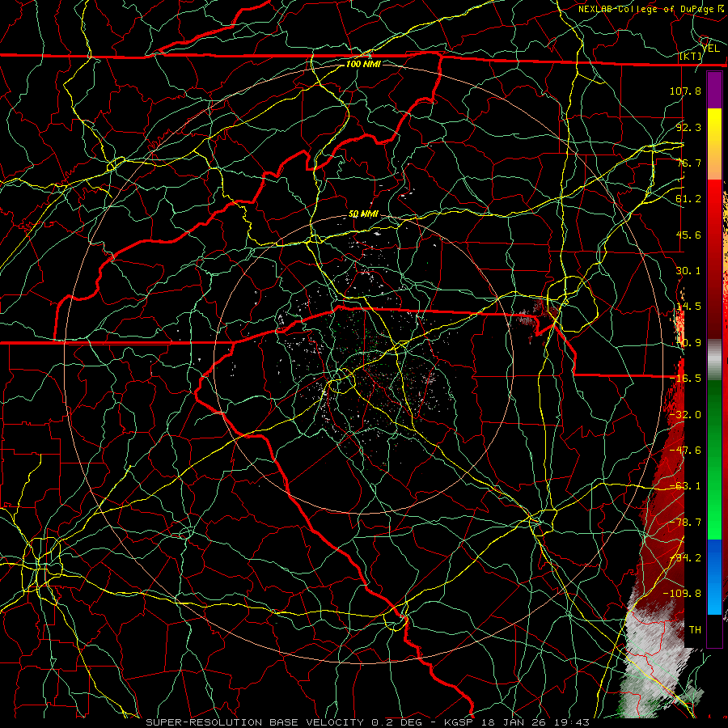The width and height of the screenshot is (728, 728).
Task: Pick the purple segment of the color scale
Action: point(714,91)
